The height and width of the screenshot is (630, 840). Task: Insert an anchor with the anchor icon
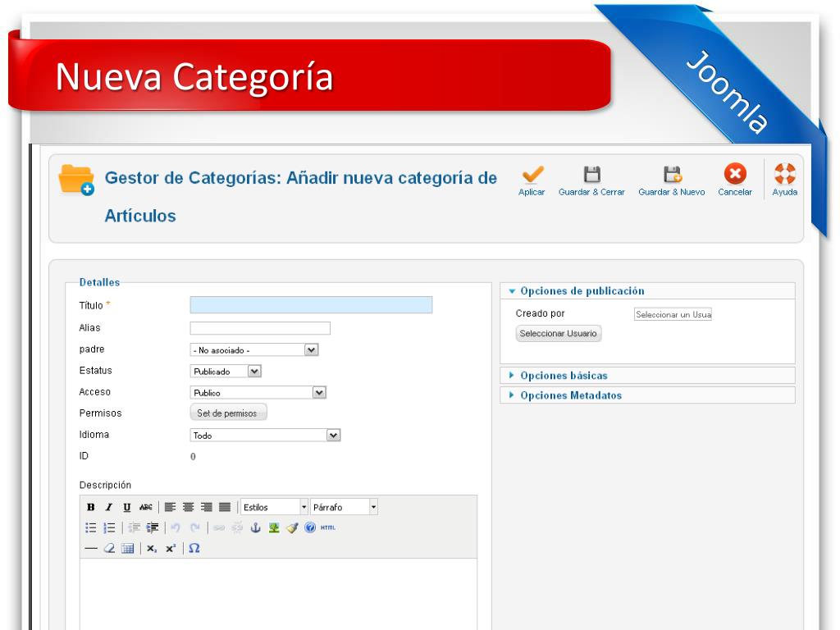(x=256, y=527)
